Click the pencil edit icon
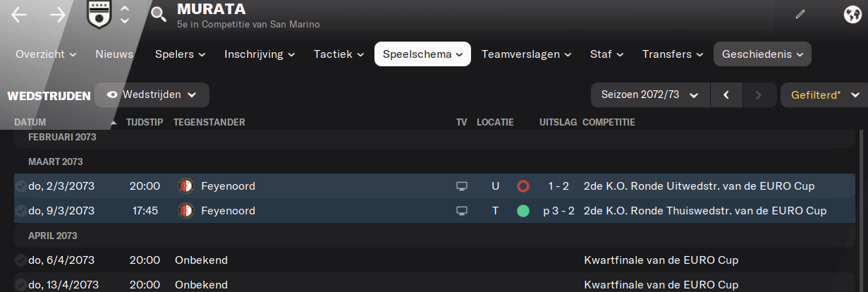The height and width of the screenshot is (292, 868). coord(800,14)
